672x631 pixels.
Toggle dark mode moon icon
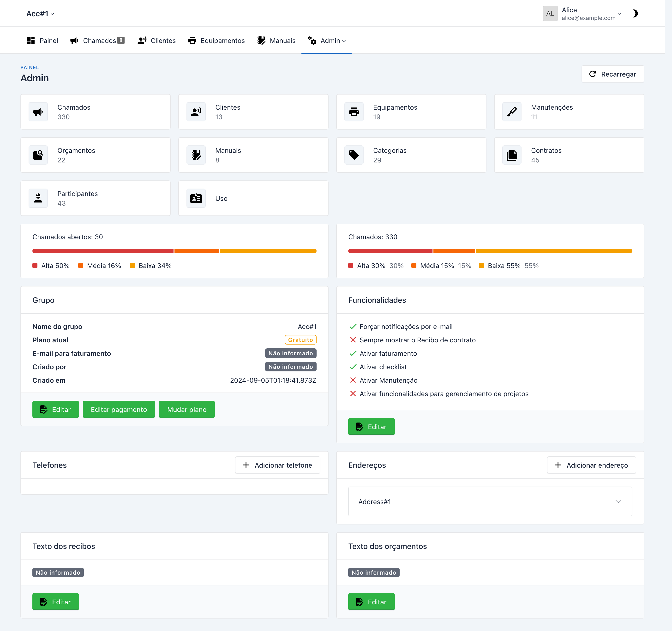pyautogui.click(x=635, y=13)
